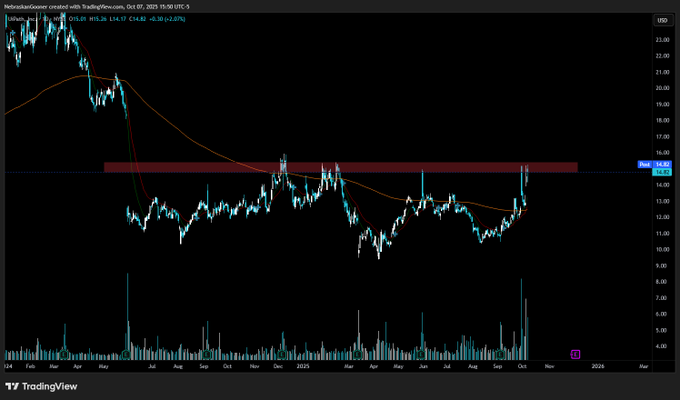Click the Mar label at right of time axis
The width and height of the screenshot is (680, 400).
[x=643, y=367]
